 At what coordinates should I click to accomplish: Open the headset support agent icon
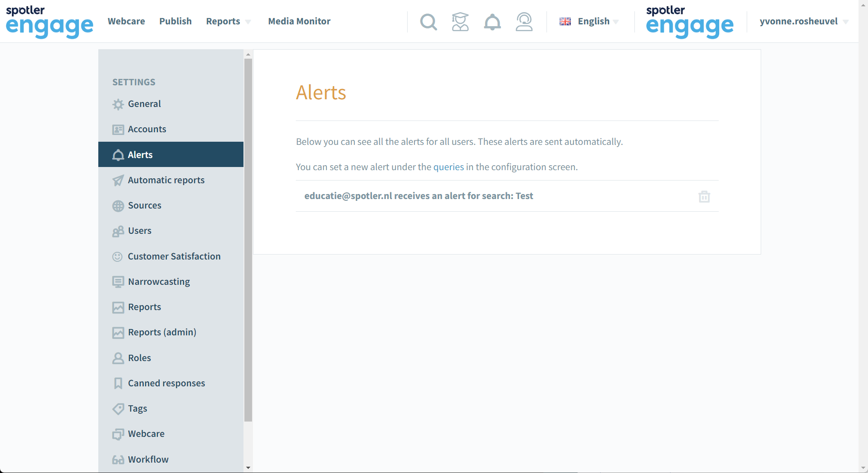point(524,22)
